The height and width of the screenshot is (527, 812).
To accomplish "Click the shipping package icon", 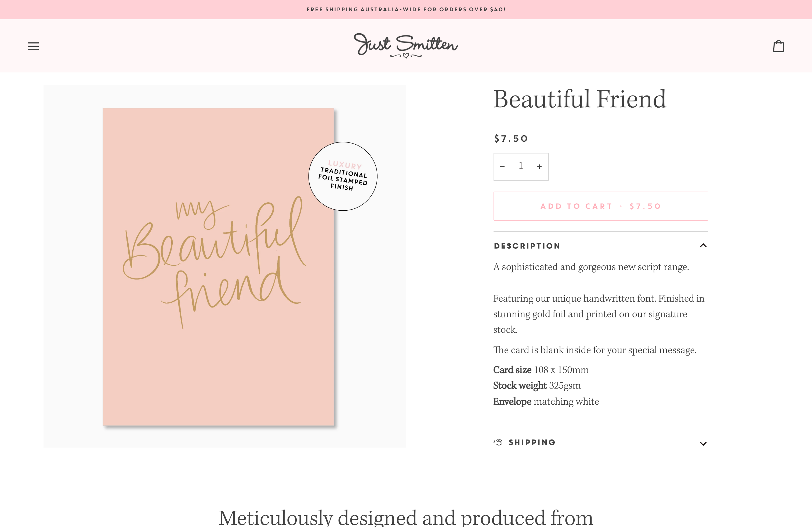I will click(x=499, y=442).
